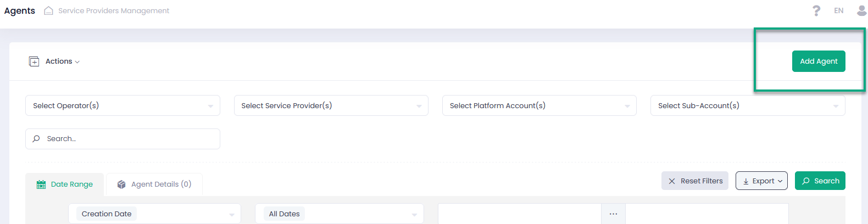Switch to the Date Range tab
Viewport: 868px width, 224px height.
65,184
